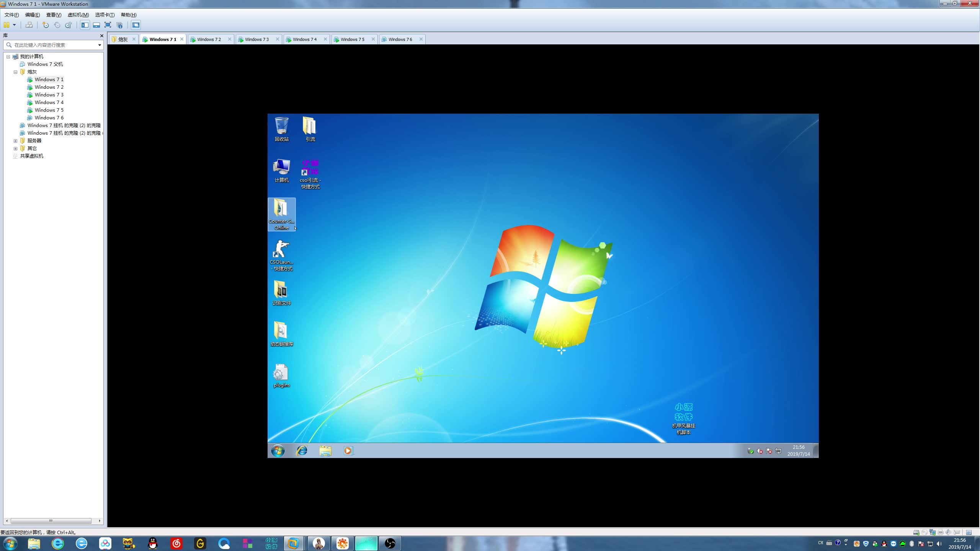The height and width of the screenshot is (551, 980).
Task: Select Windows 7 5 in library tree
Action: (49, 110)
